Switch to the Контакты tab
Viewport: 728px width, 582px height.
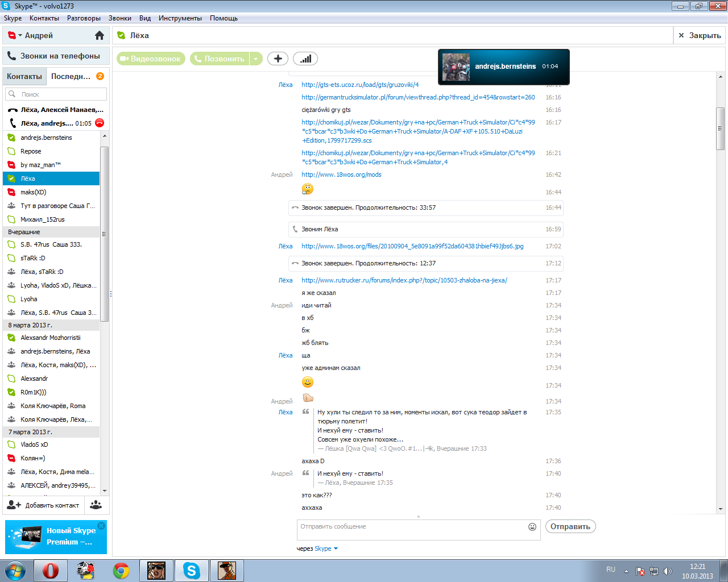(x=24, y=76)
